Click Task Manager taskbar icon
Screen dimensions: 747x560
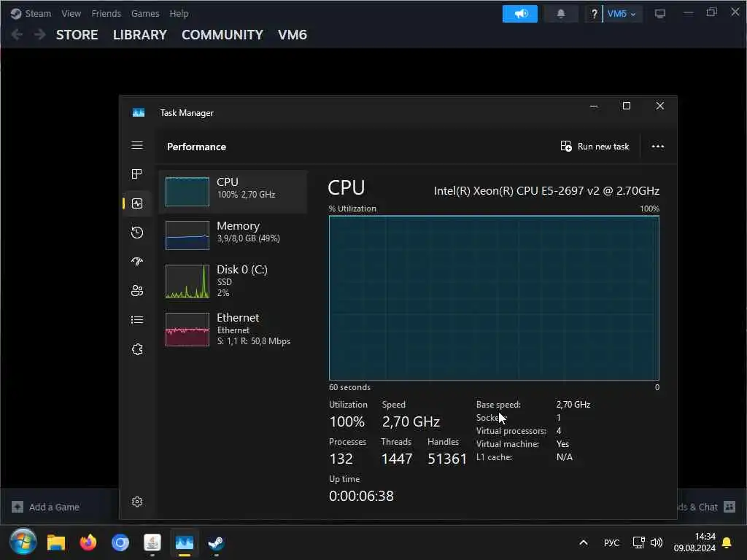[185, 542]
